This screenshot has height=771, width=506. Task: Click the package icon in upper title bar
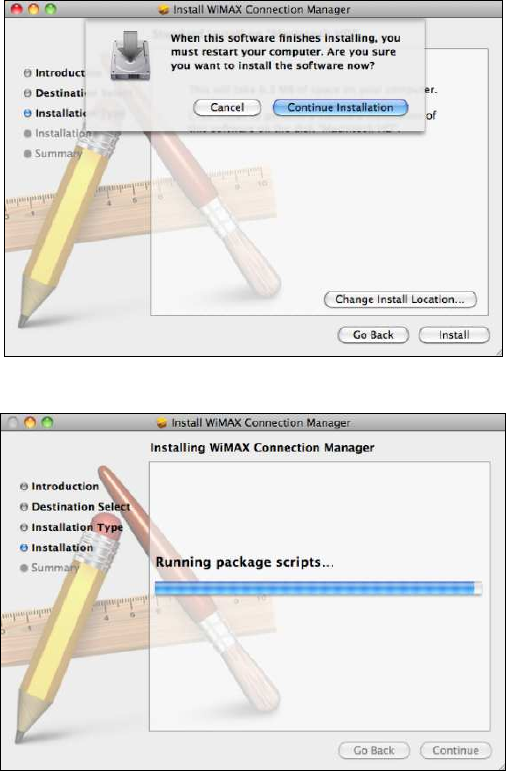[x=164, y=10]
